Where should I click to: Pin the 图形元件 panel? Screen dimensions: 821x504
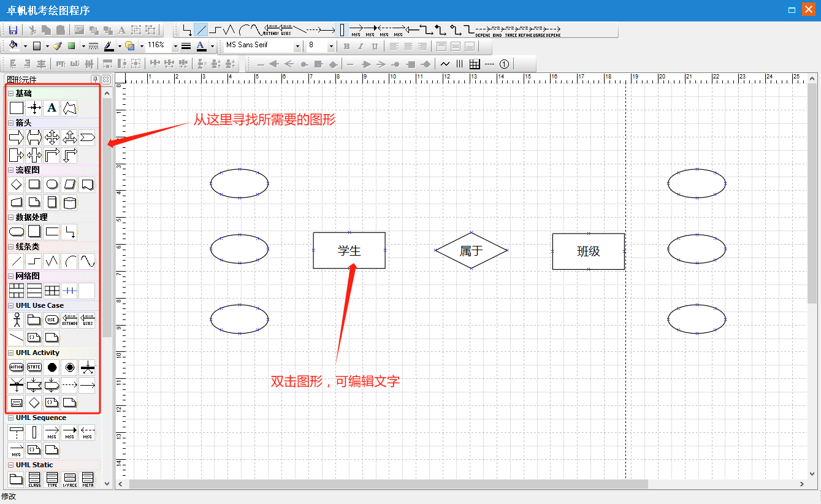click(x=95, y=79)
